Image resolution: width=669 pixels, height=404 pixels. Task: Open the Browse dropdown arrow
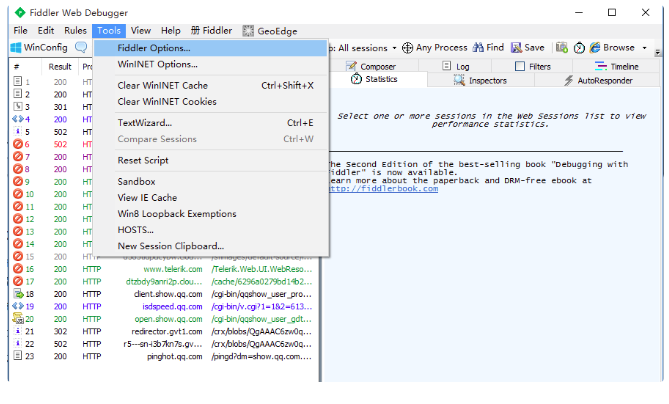(x=644, y=48)
